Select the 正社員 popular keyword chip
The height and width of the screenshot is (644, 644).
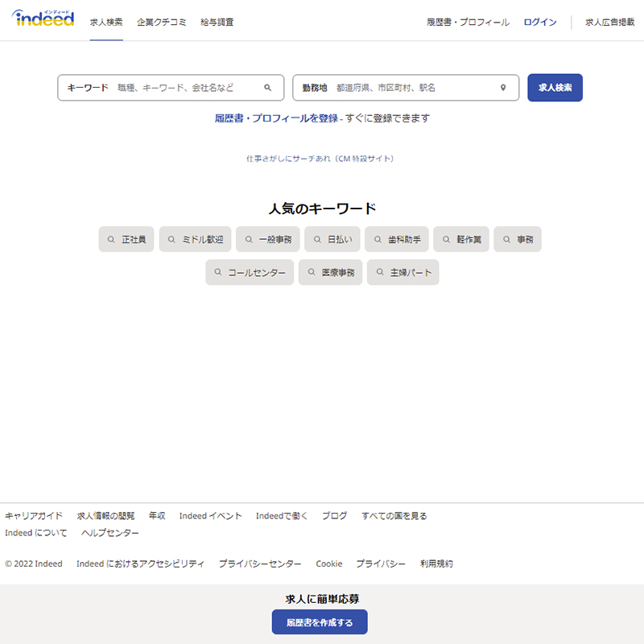126,239
